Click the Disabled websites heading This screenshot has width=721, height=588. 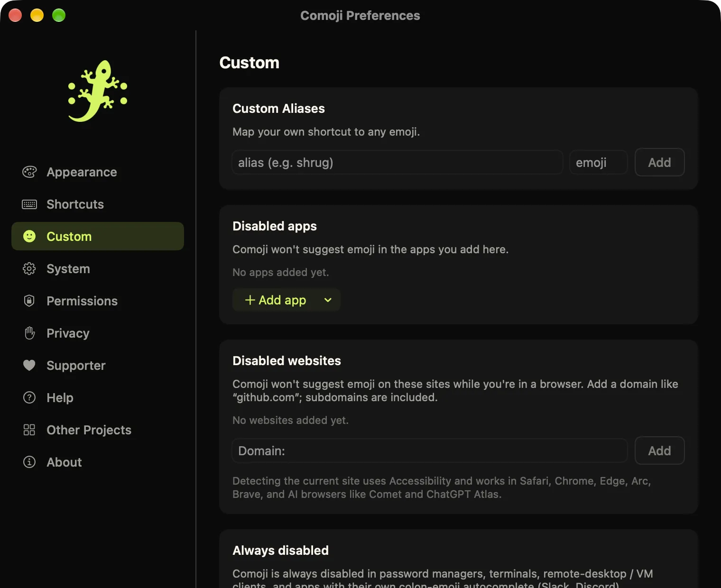287,361
